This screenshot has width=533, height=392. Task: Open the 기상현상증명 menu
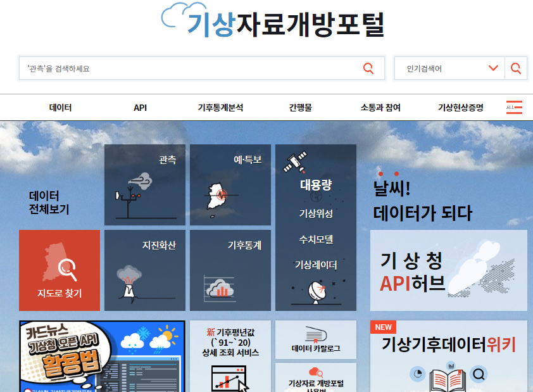(461, 108)
